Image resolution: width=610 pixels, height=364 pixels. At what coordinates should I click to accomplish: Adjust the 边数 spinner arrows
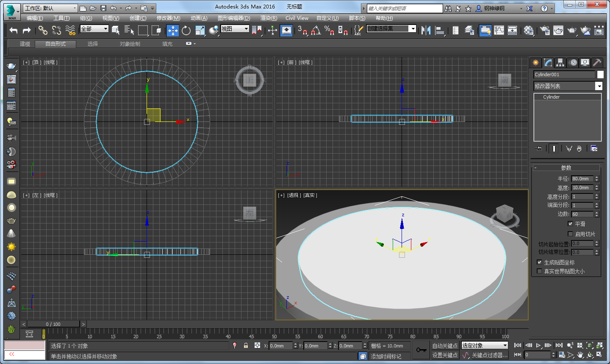click(597, 214)
